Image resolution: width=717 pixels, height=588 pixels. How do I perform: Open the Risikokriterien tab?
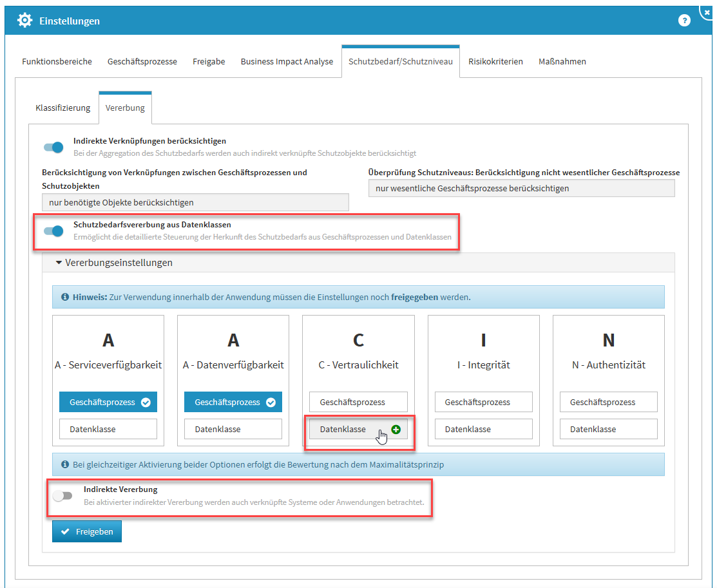pos(495,62)
